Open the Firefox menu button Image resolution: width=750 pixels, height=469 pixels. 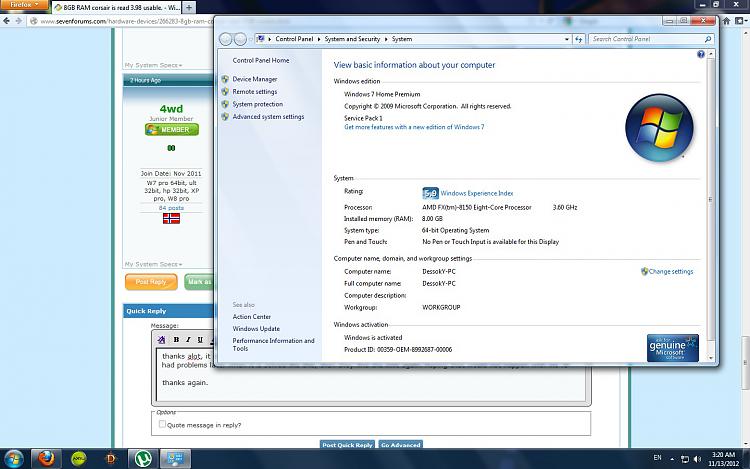click(x=24, y=5)
